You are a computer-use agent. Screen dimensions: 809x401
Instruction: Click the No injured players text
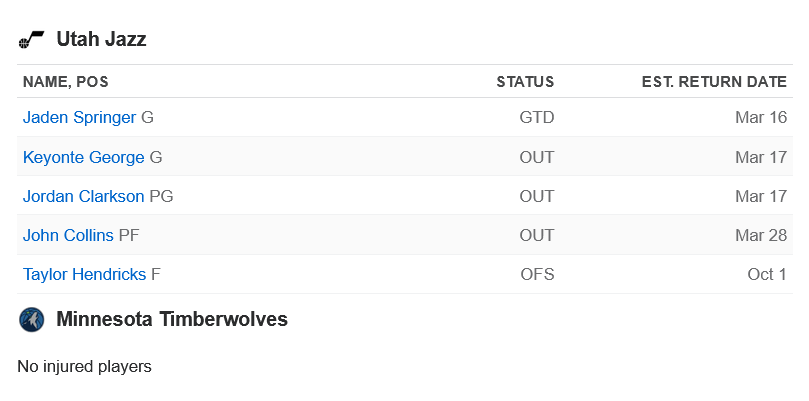point(85,366)
